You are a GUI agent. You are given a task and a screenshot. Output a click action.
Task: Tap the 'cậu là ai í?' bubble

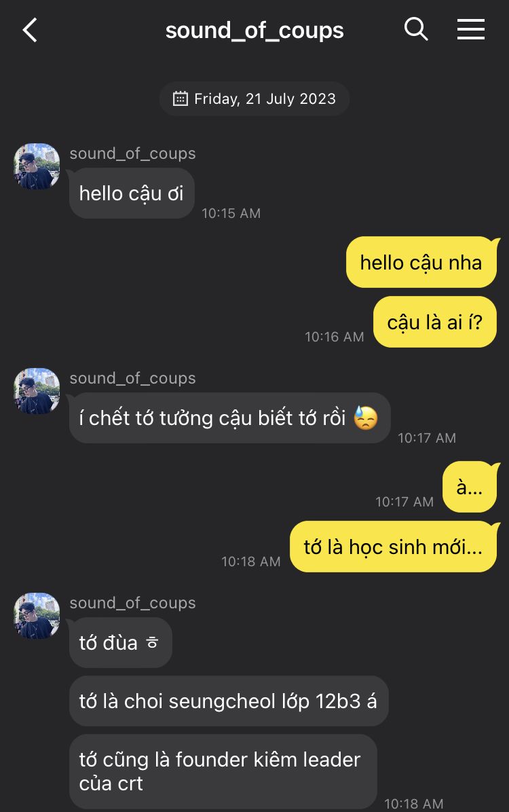(434, 322)
